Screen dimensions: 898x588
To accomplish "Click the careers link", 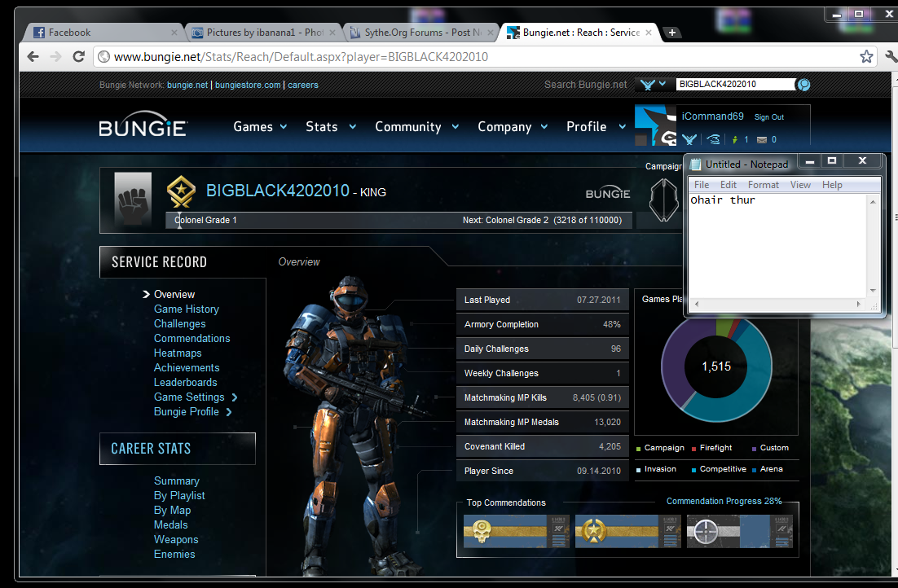I will click(303, 85).
